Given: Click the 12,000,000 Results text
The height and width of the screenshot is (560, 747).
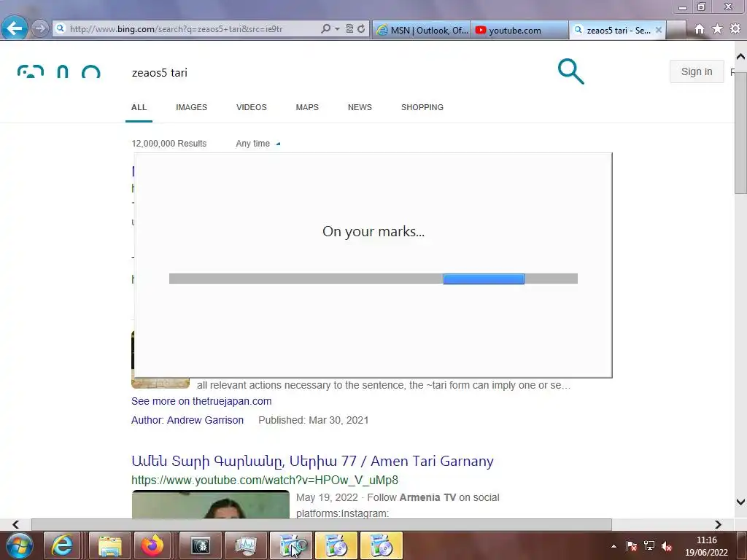Looking at the screenshot, I should tap(169, 144).
